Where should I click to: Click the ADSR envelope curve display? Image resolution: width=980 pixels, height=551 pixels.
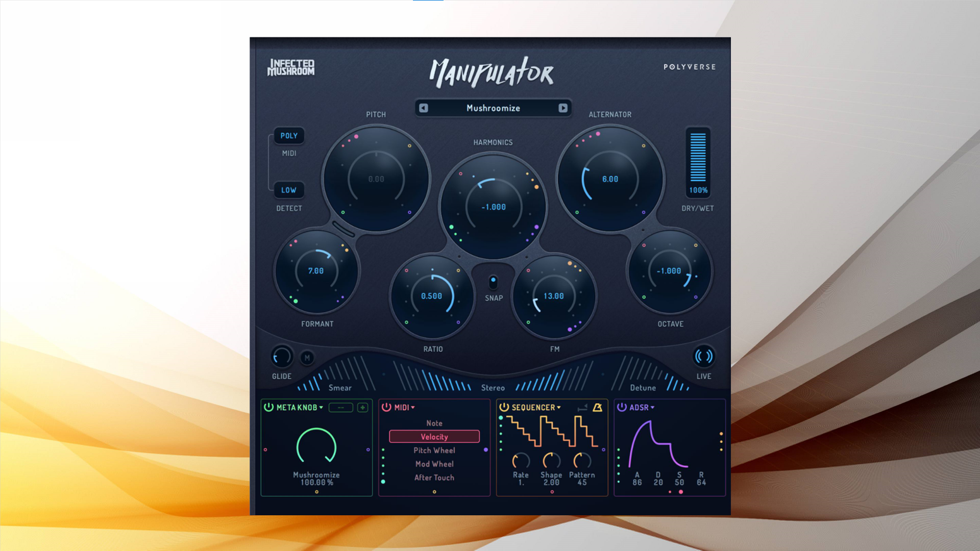[x=658, y=444]
